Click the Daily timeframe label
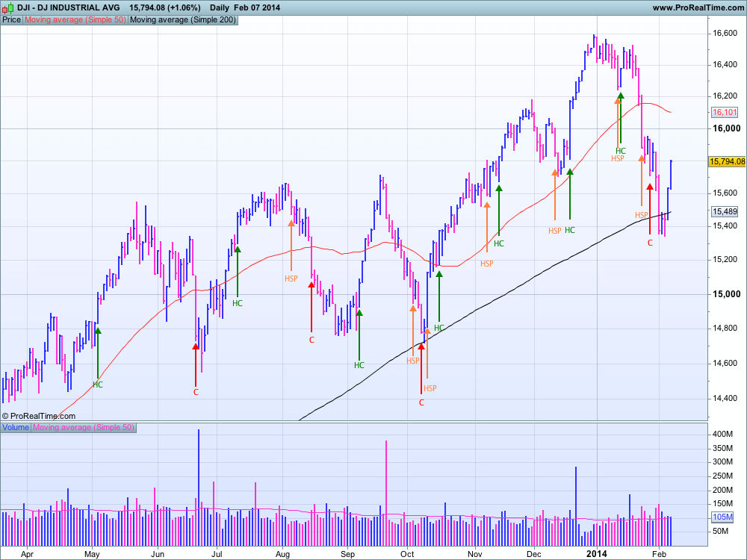 coord(219,7)
